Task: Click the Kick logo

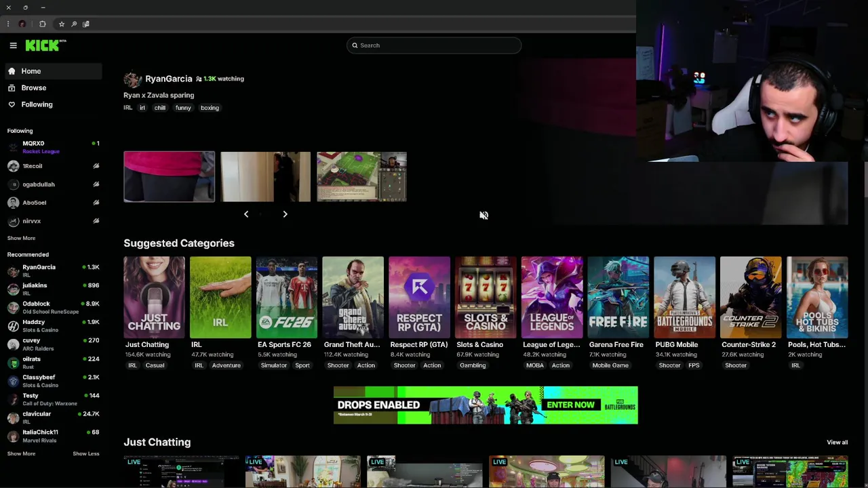Action: (x=45, y=45)
